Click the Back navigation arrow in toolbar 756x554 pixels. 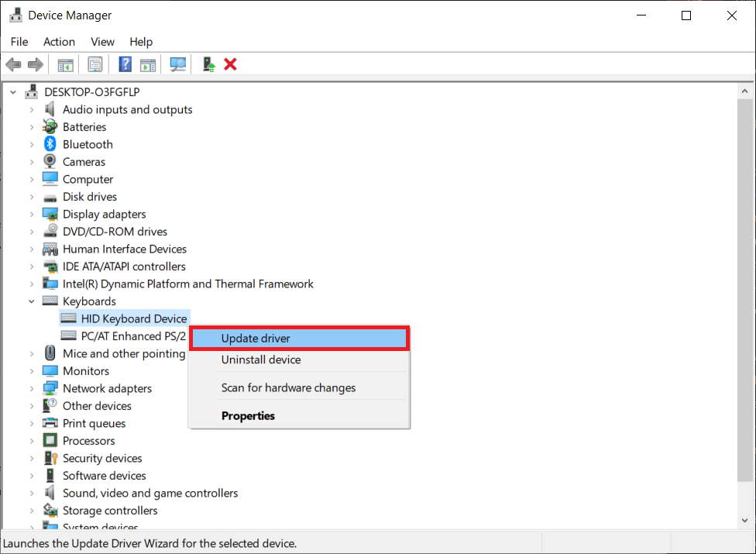[x=13, y=64]
